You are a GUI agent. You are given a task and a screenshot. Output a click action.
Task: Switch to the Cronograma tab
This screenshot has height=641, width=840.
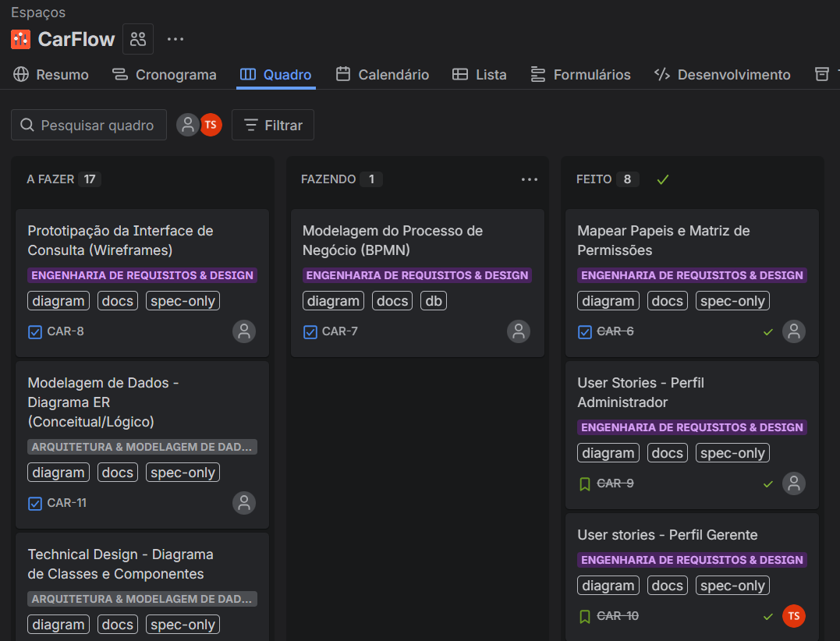click(165, 75)
